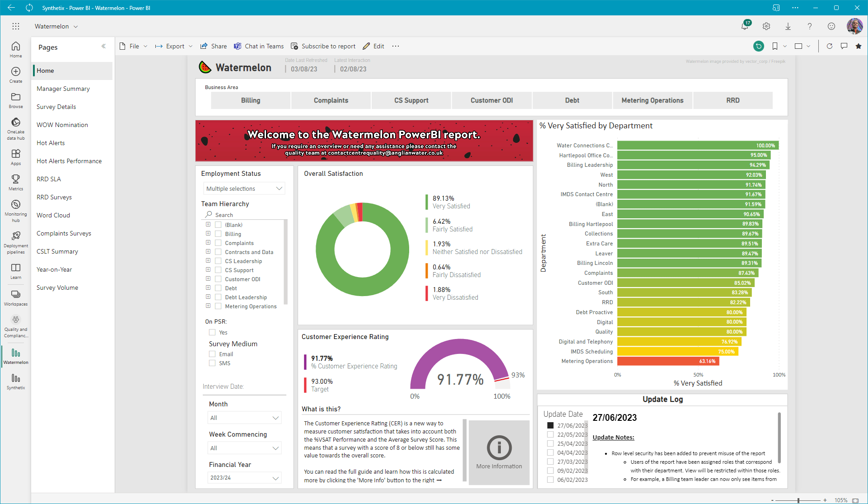This screenshot has height=504, width=868.
Task: Open the Manager Summary page
Action: click(x=63, y=89)
